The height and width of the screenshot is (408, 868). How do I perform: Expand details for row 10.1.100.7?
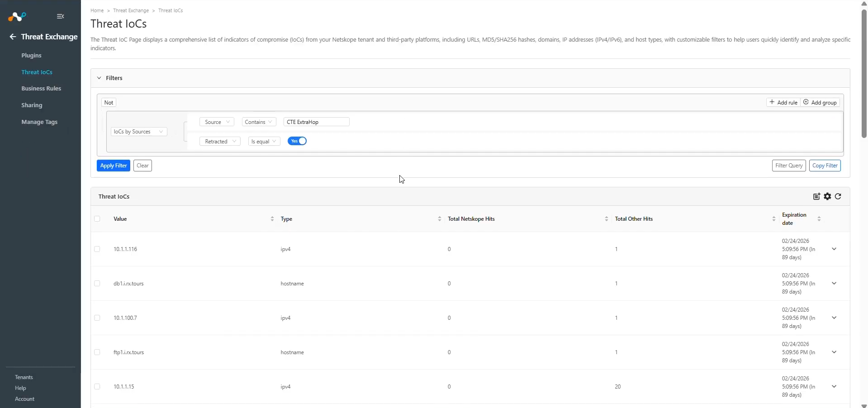(834, 318)
